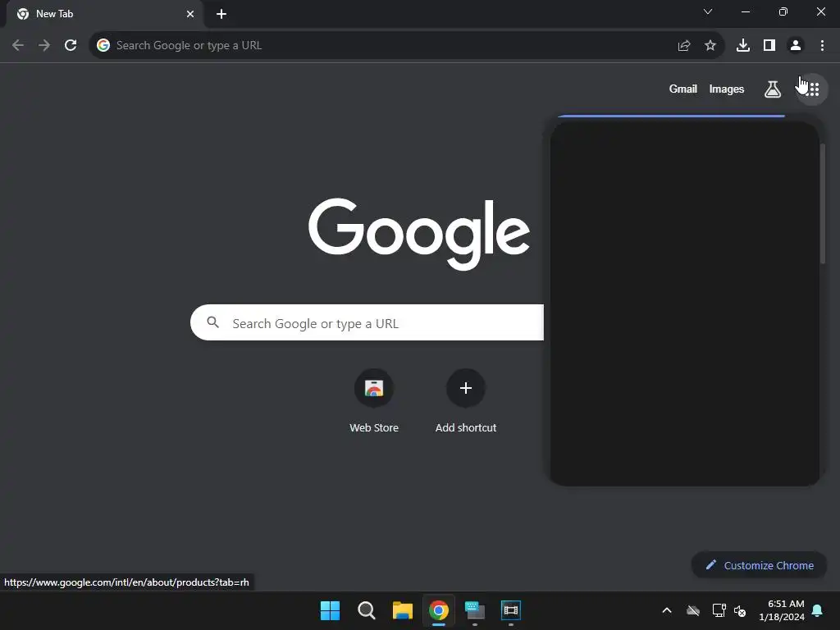The width and height of the screenshot is (840, 630).
Task: Click the muted volume tray icon
Action: click(x=740, y=610)
